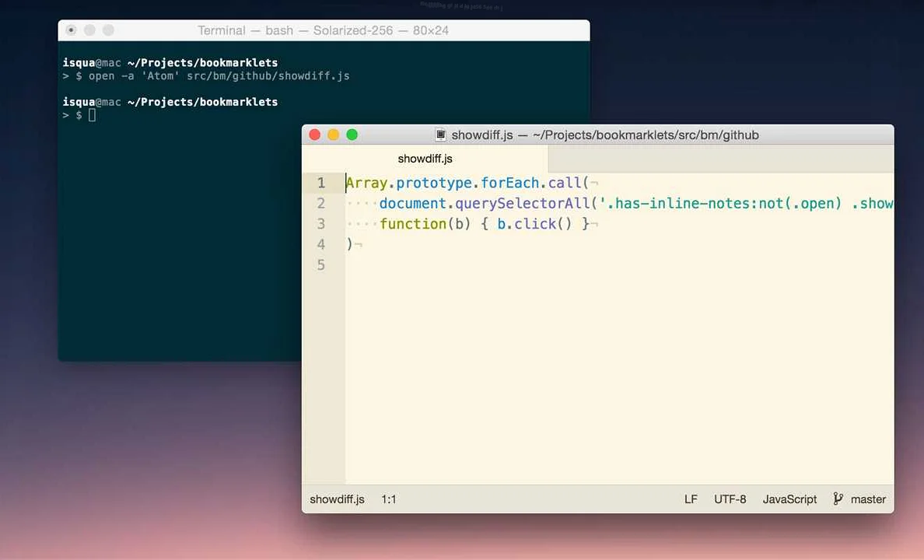Click the file proxy icon in Atom title bar
The image size is (924, 560).
pos(440,135)
